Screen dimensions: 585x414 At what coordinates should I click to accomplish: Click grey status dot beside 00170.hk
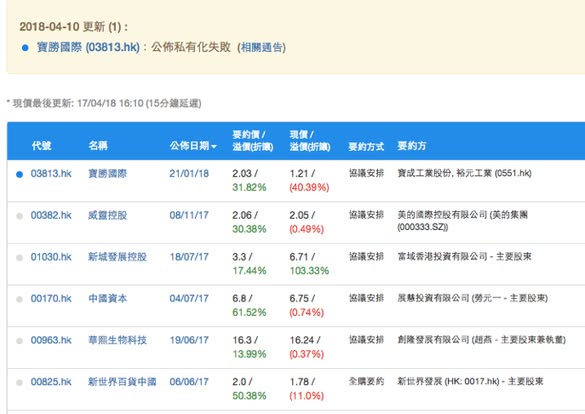click(19, 299)
